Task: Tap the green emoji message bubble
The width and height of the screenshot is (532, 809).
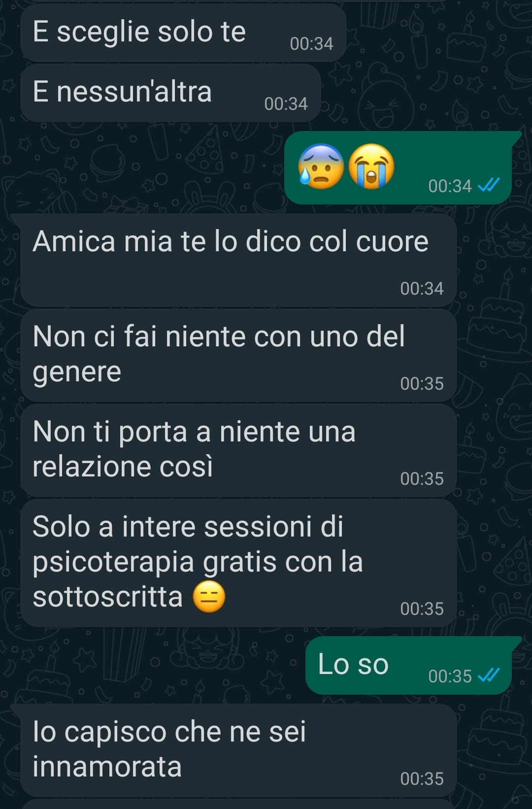Action: [x=398, y=168]
